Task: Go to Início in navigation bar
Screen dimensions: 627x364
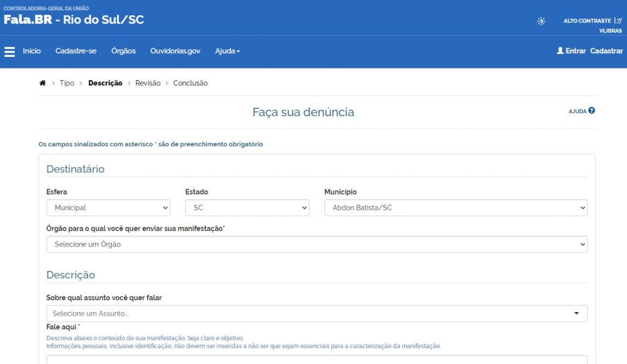Action: 32,51
